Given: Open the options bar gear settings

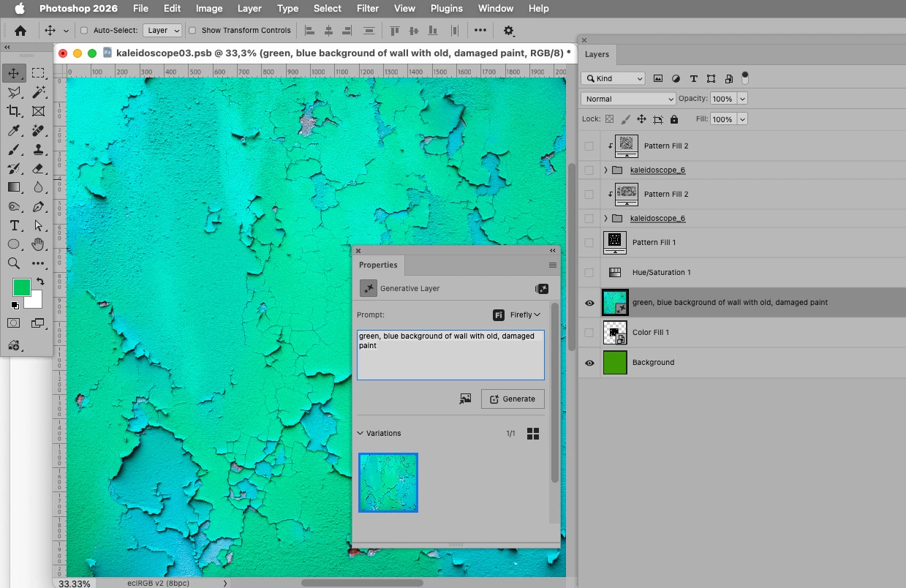Looking at the screenshot, I should 509,31.
